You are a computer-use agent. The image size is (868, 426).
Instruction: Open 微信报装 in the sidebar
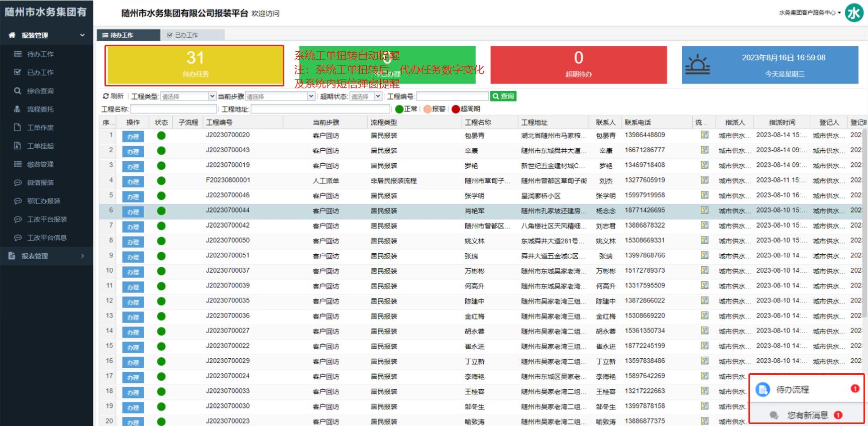40,183
